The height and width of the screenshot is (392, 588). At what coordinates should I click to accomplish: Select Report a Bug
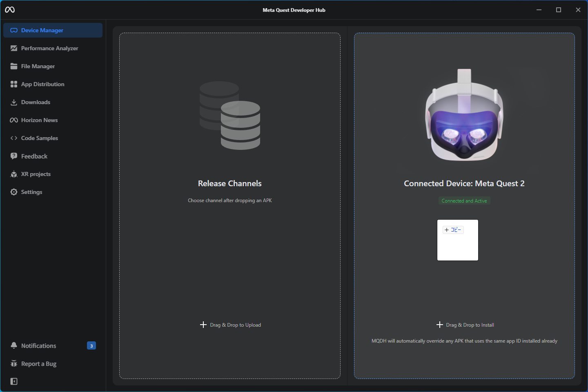coord(53,363)
